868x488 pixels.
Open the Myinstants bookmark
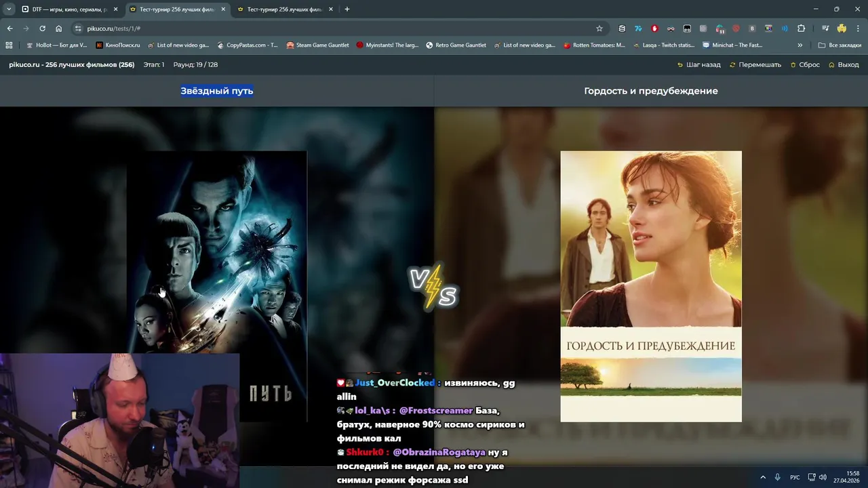tap(387, 45)
